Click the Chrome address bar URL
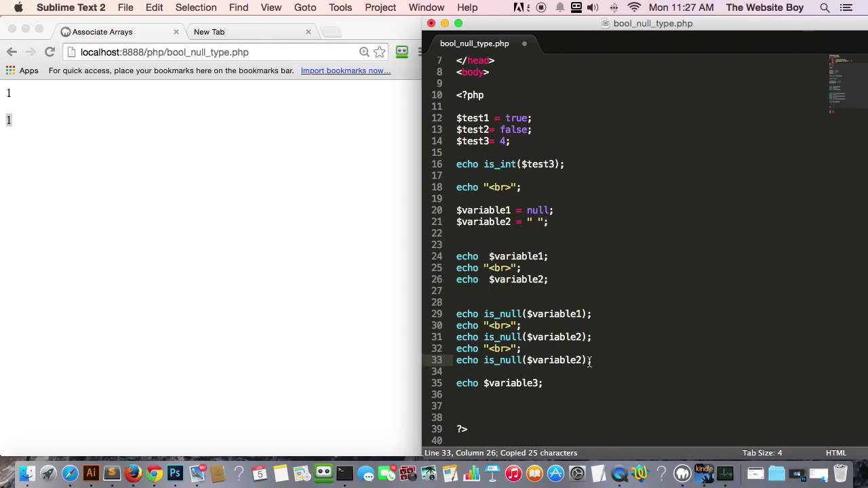 (165, 52)
